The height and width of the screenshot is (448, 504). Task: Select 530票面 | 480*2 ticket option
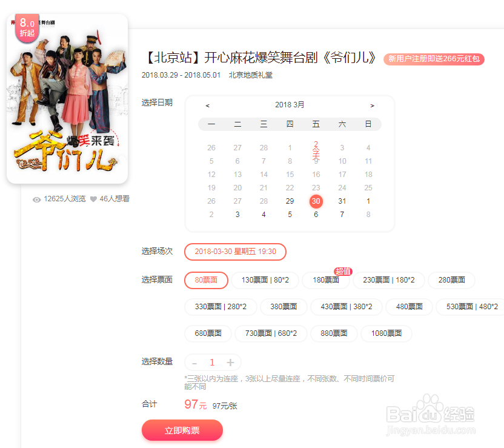tap(470, 307)
